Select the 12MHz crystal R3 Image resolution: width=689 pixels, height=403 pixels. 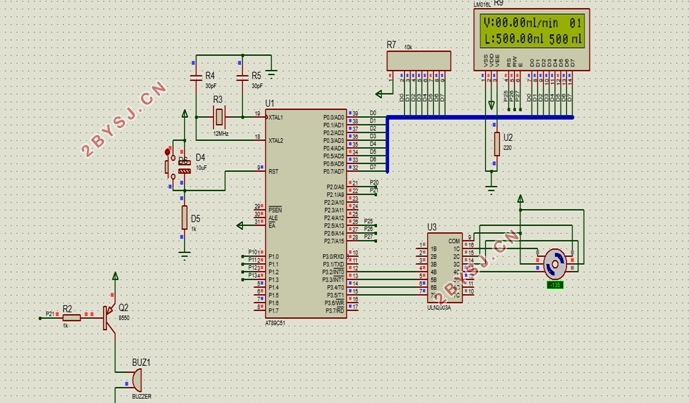[x=219, y=117]
